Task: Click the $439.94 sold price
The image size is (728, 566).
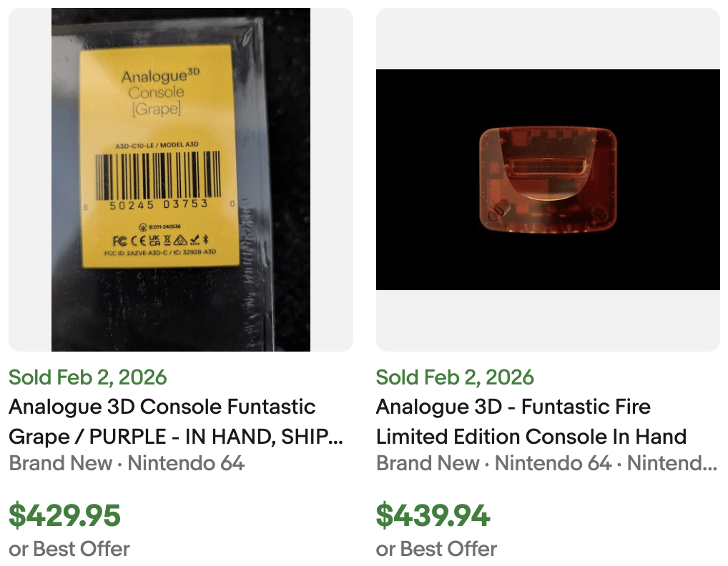Action: pos(433,515)
